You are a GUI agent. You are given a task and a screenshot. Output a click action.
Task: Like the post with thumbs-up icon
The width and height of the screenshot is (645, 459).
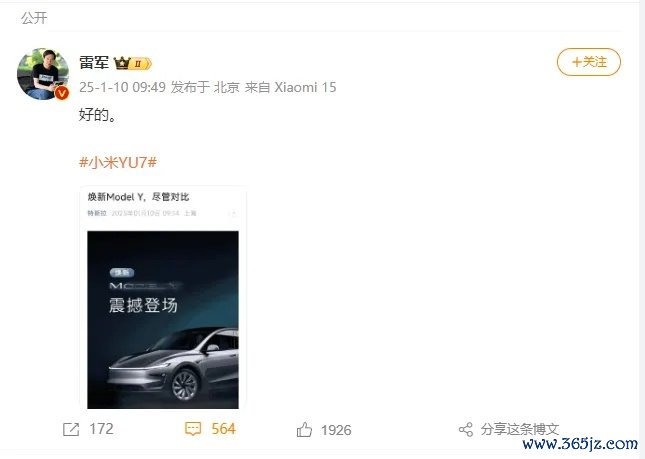point(304,430)
